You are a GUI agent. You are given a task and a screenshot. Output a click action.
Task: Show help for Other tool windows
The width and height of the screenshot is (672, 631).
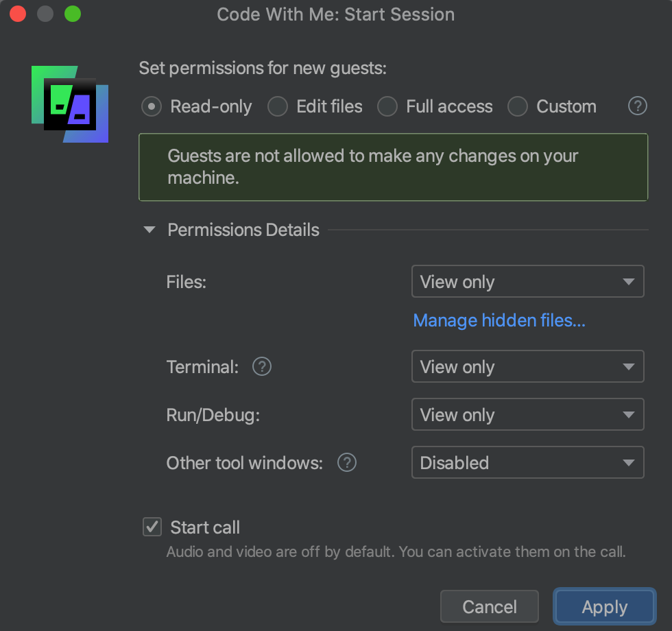click(x=347, y=463)
